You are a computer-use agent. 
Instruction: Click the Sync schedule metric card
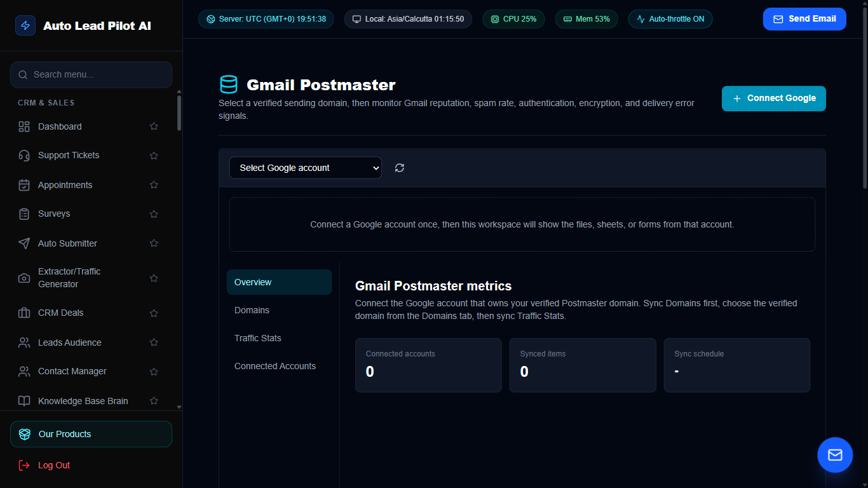coord(737,365)
